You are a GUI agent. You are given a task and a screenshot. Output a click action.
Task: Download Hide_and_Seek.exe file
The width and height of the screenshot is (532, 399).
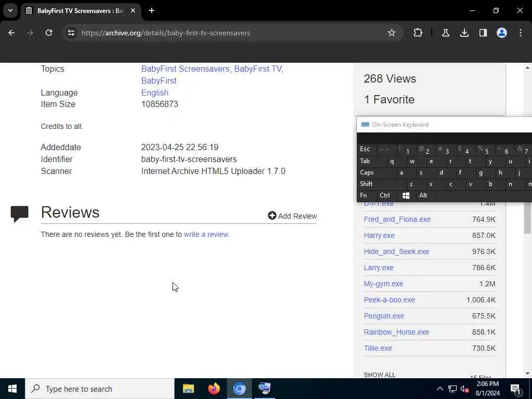(396, 251)
